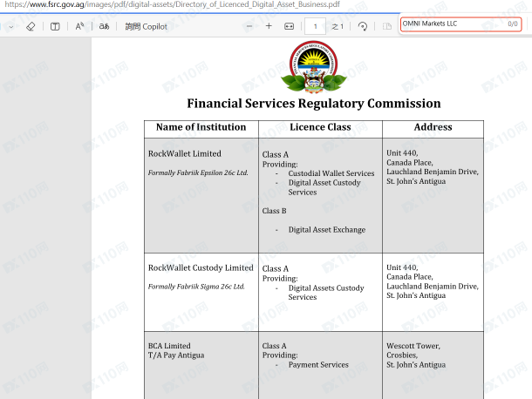Select the Name of Institution column header
Viewport: 532px width, 399px height.
pyautogui.click(x=201, y=127)
